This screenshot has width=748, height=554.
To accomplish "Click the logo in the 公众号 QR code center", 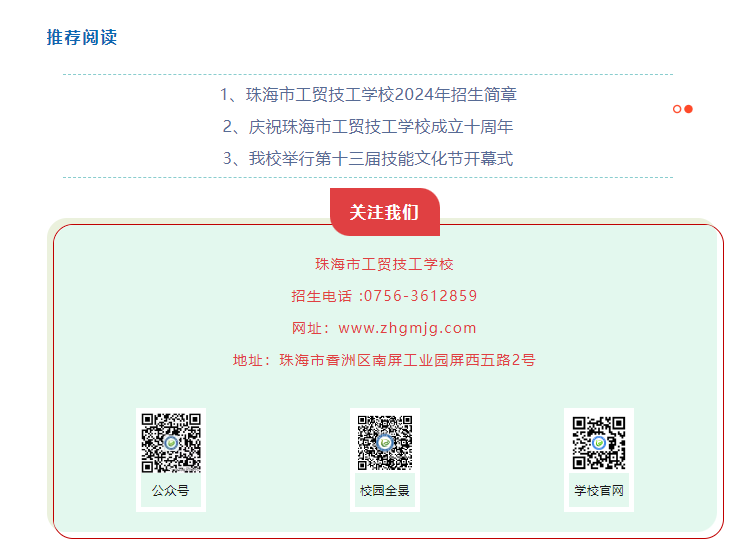I will pyautogui.click(x=171, y=443).
